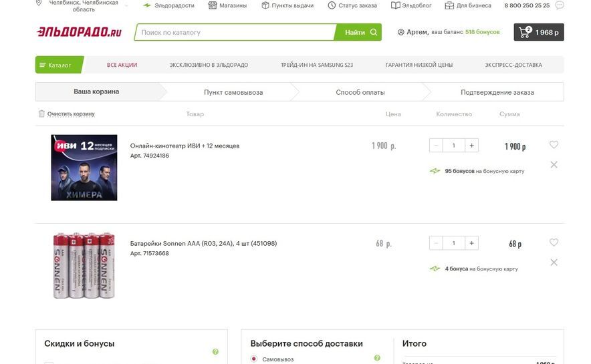Image resolution: width=591 pixels, height=364 pixels.
Task: Decrease Sonnen batteries quantity with minus
Action: tap(437, 243)
